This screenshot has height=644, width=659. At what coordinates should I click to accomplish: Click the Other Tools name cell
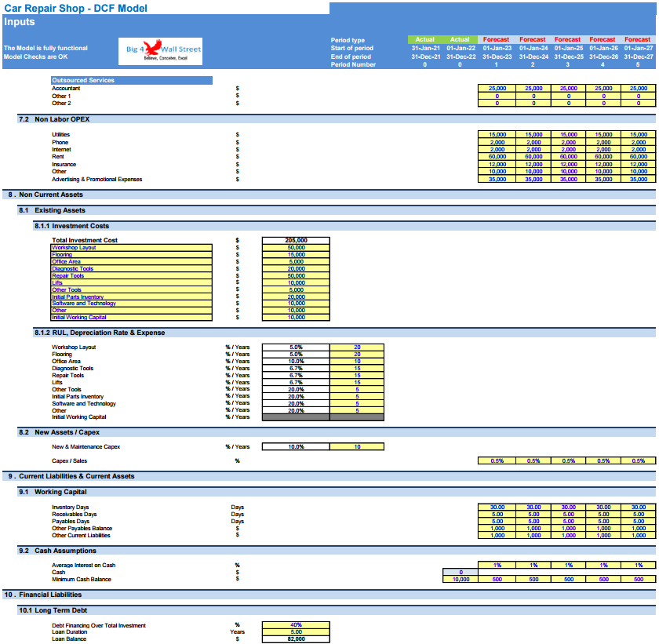coord(132,290)
